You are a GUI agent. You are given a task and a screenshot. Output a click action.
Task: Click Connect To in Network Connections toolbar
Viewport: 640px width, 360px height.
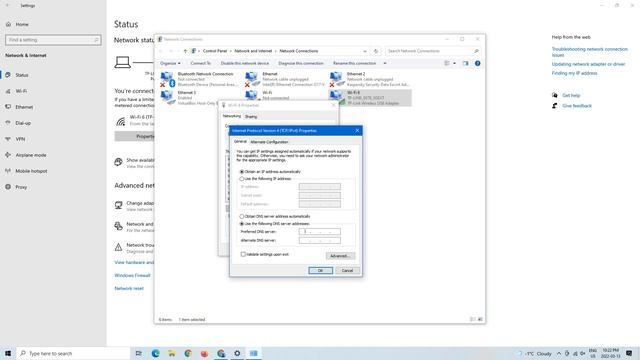(200, 63)
